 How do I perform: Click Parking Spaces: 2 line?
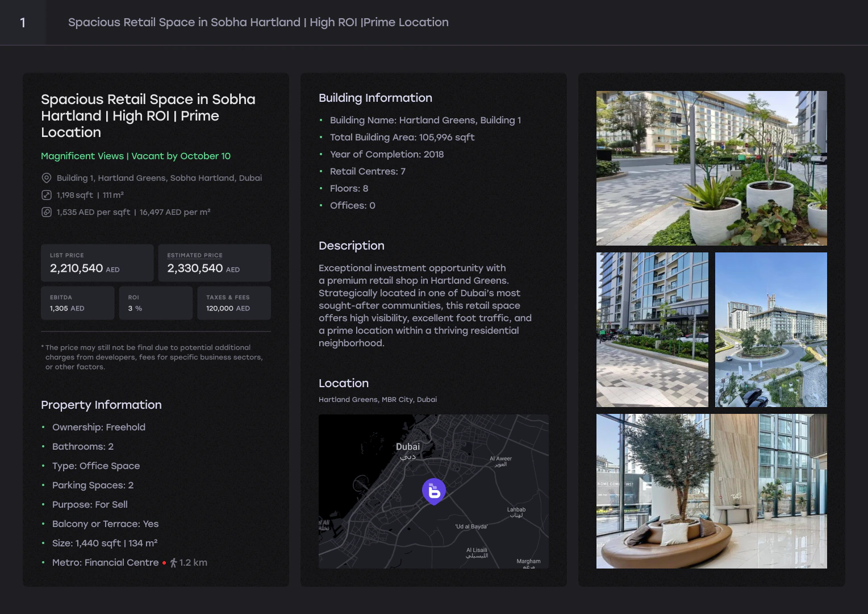[93, 485]
